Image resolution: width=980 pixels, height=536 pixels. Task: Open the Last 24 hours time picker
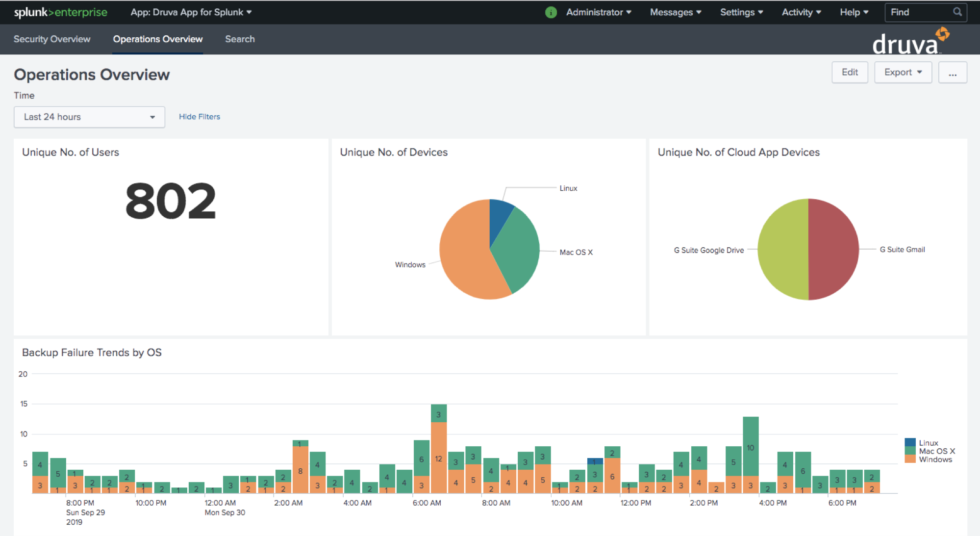89,117
